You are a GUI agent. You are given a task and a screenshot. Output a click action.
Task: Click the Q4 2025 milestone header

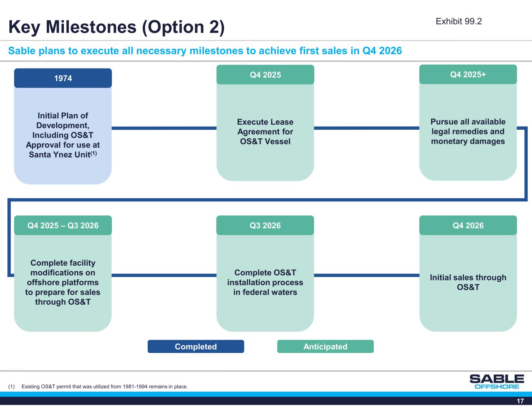coord(265,75)
